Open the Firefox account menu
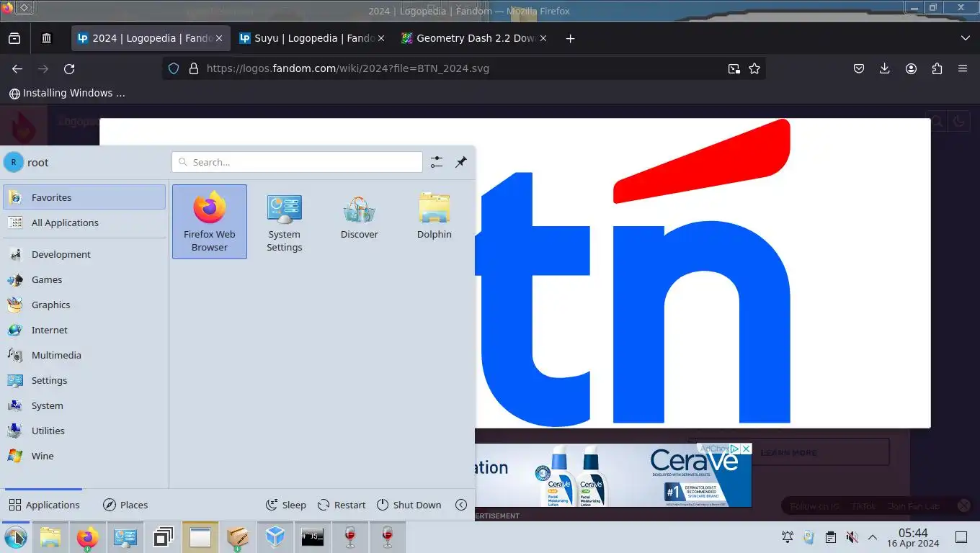Viewport: 980px width, 553px height. coord(911,68)
